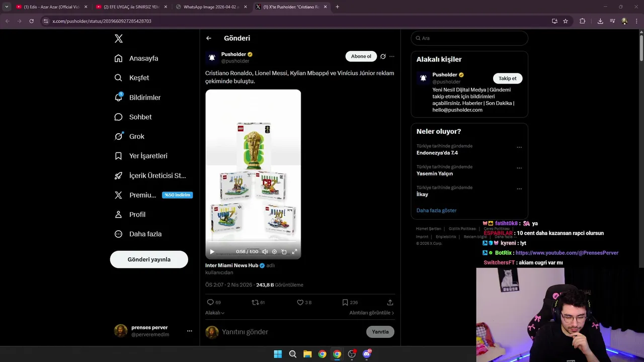Open Bildirimler notifications in sidebar
This screenshot has width=644, height=362.
coord(137,98)
